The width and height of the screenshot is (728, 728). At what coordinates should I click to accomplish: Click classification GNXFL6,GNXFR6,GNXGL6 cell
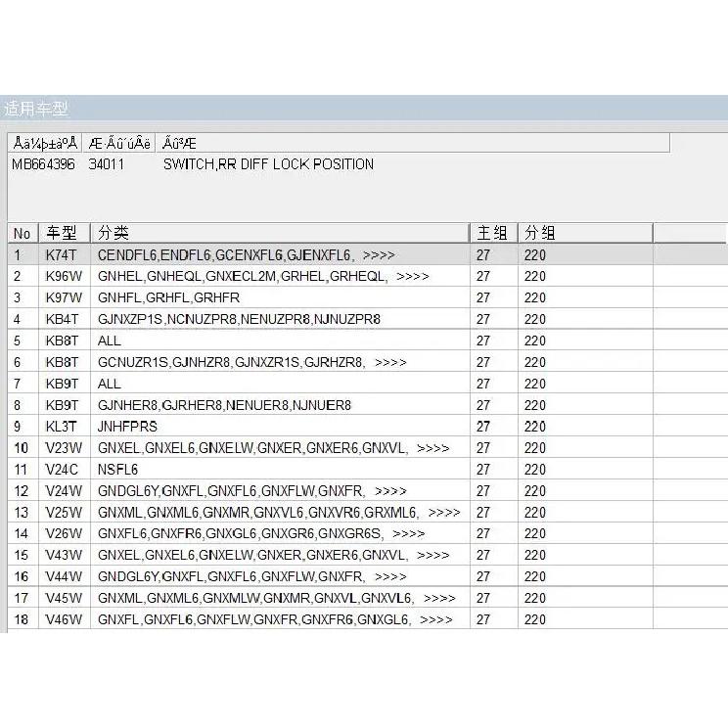point(280,533)
